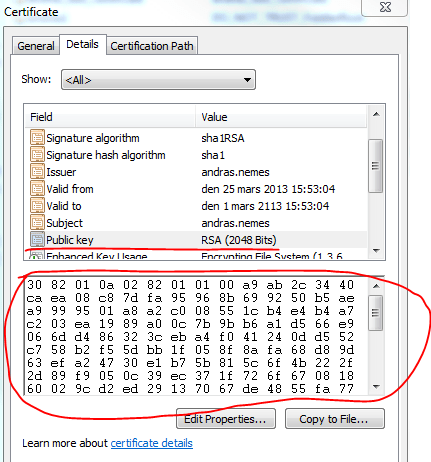Image resolution: width=431 pixels, height=462 pixels.
Task: Switch to the Certification Path tab
Action: [152, 46]
